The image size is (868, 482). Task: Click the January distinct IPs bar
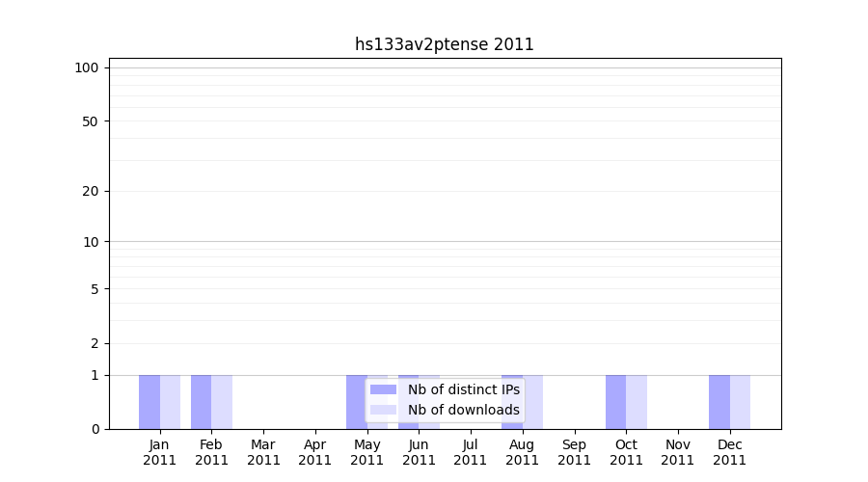[149, 402]
